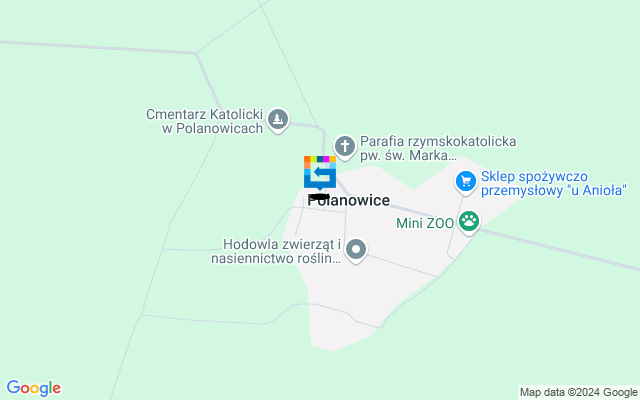Click the grey Hodowla zwierząt place pin
The width and height of the screenshot is (640, 400).
click(356, 250)
